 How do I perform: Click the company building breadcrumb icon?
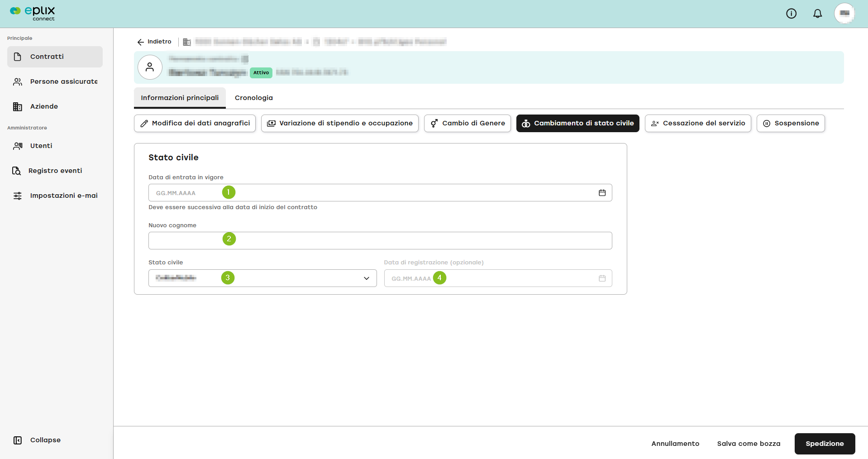coord(187,42)
